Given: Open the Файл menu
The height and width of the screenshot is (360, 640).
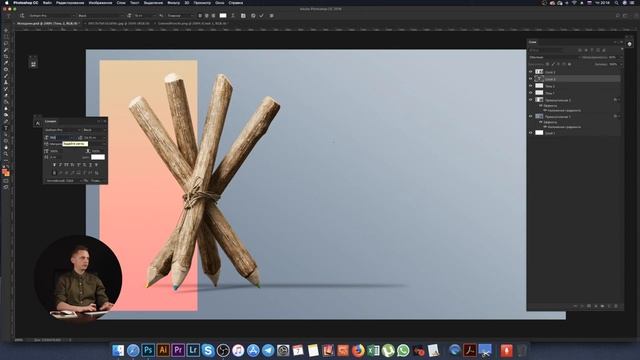Looking at the screenshot, I should [47, 3].
